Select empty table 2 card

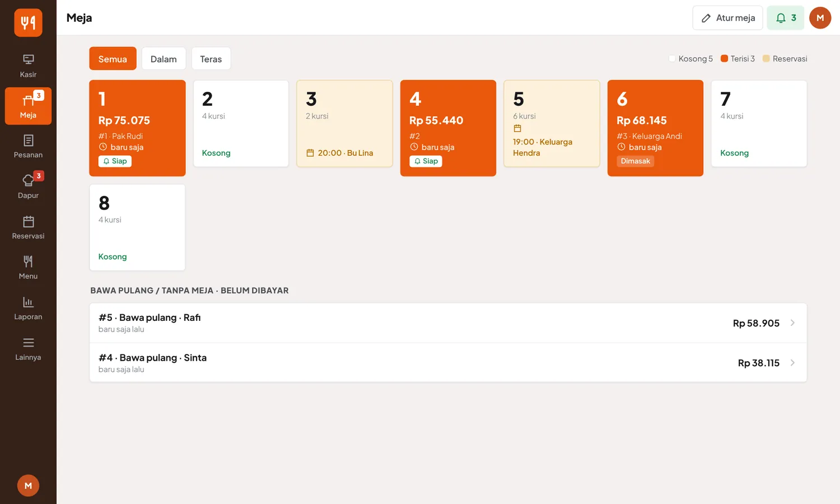tap(241, 124)
